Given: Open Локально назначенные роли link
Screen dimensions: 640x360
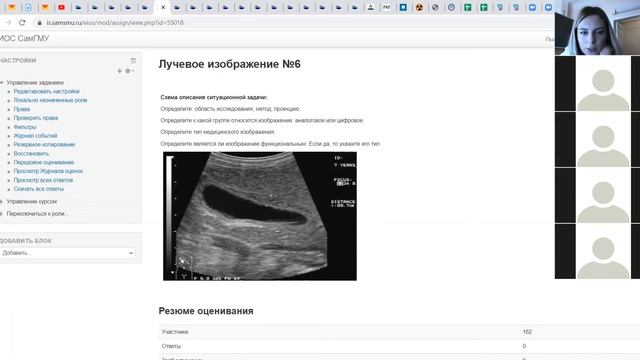Looking at the screenshot, I should (50, 100).
